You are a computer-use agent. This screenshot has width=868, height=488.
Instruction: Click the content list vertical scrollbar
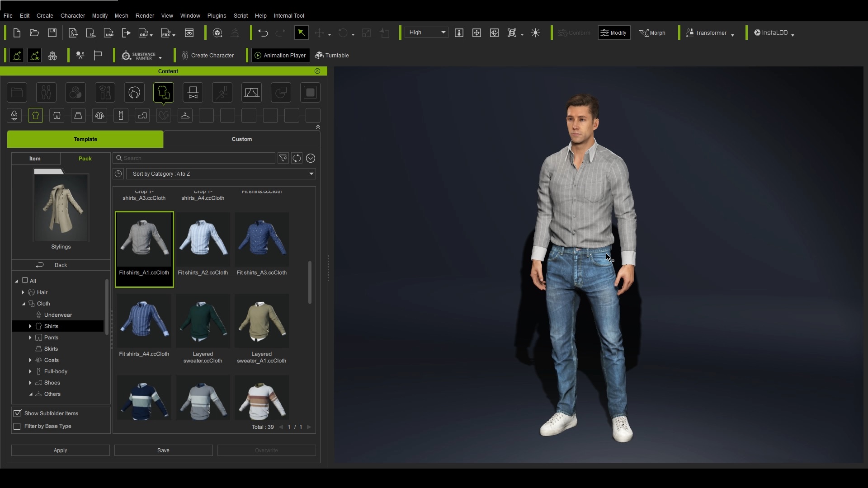(310, 282)
